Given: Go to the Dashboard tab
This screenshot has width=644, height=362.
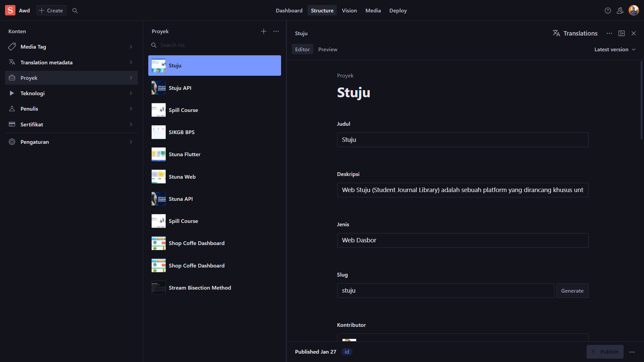Looking at the screenshot, I should tap(289, 10).
